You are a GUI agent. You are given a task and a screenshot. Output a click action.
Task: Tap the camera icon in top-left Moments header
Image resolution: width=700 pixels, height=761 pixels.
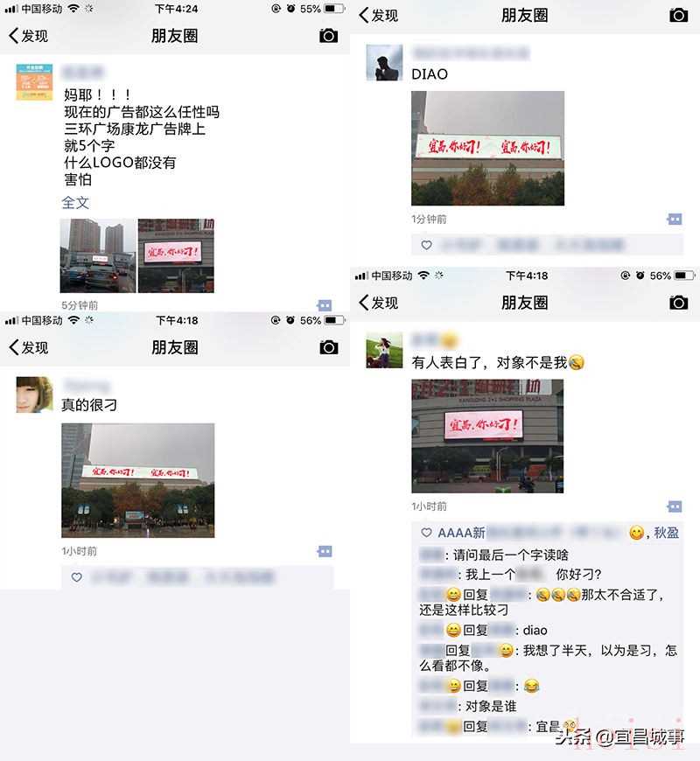329,36
